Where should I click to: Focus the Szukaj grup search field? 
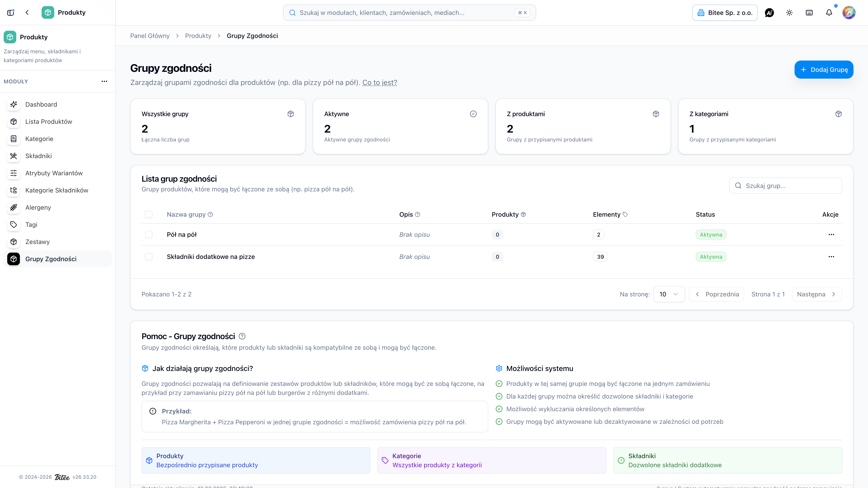(x=785, y=185)
